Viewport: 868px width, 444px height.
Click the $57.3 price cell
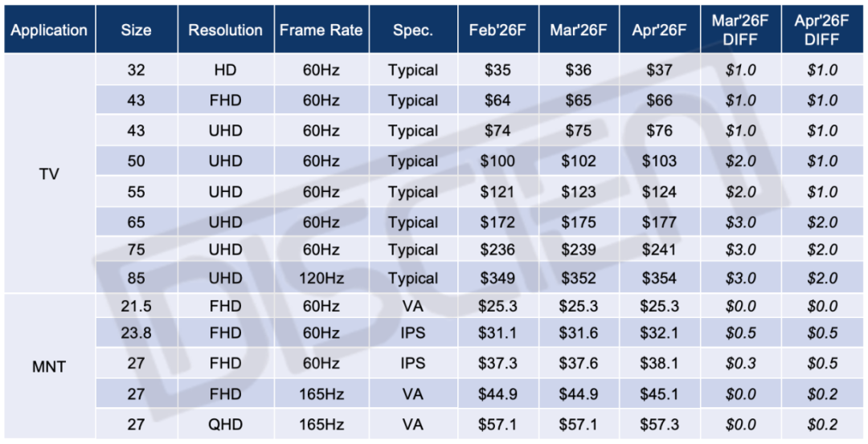(x=659, y=425)
